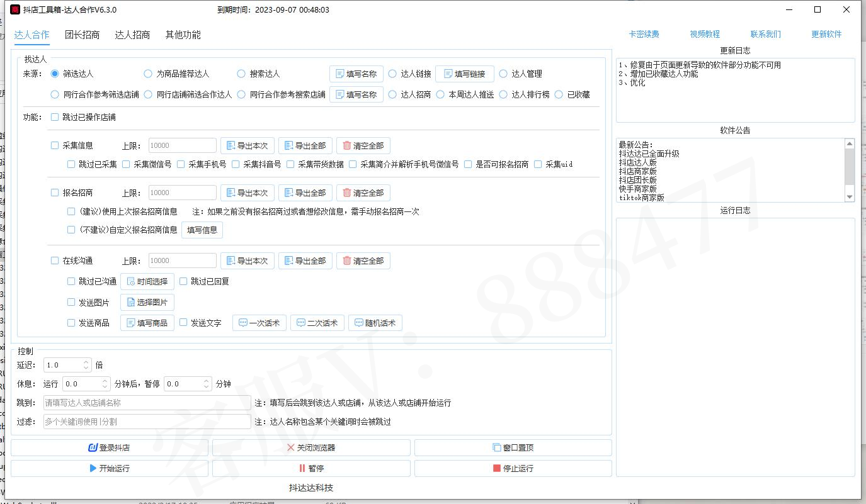Click the 填写商品 button
866x504 pixels.
pos(147,323)
